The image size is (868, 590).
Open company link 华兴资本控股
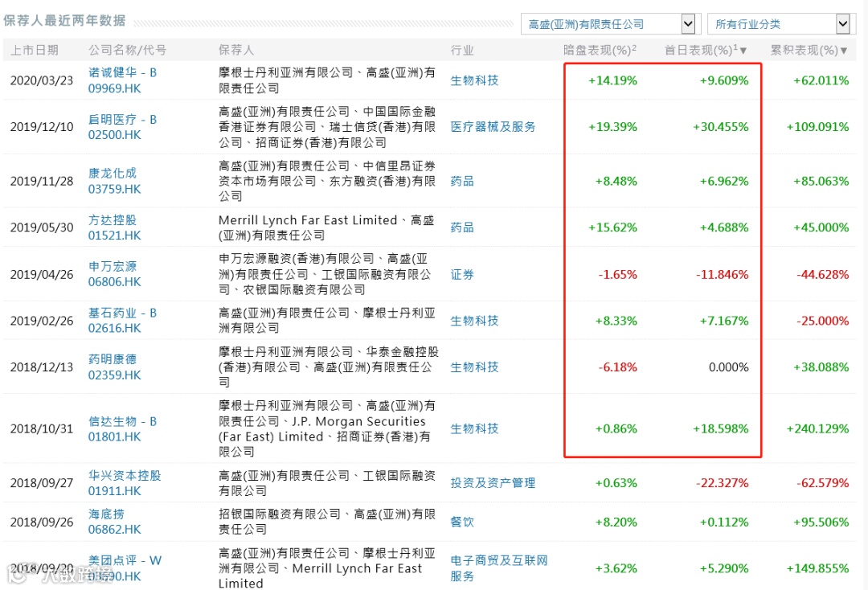(x=125, y=476)
